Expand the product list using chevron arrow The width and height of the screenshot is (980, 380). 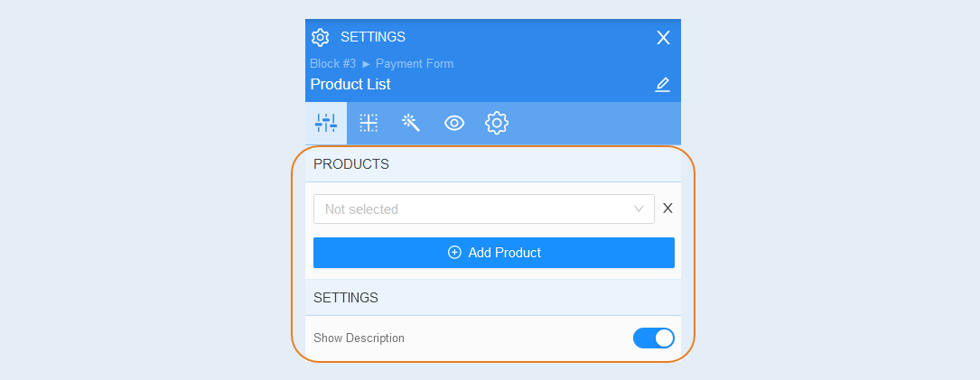(639, 209)
